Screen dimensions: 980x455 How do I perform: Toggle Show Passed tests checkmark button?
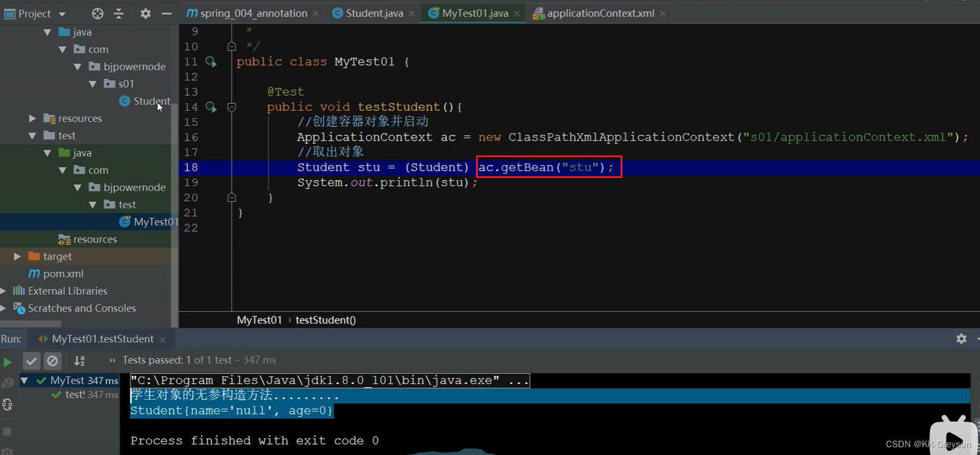coord(32,360)
